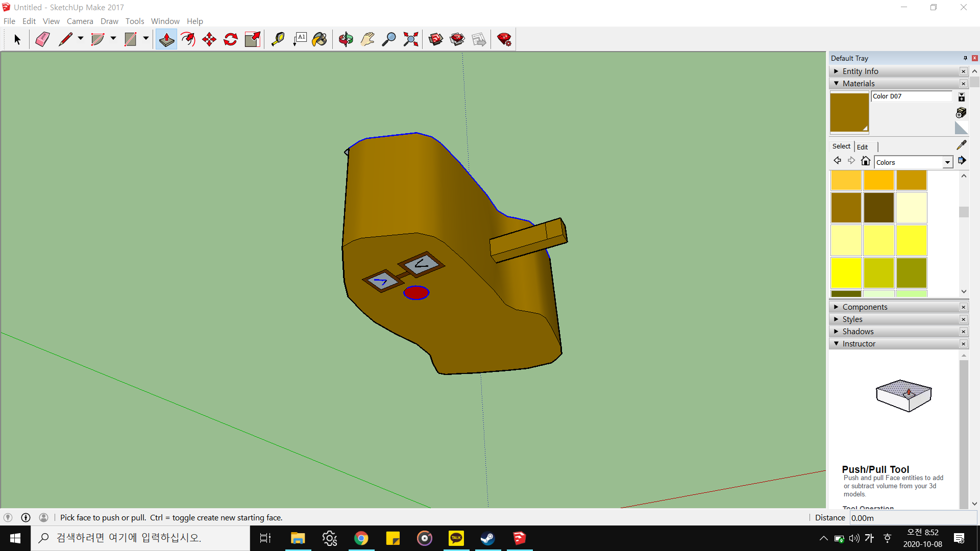This screenshot has width=980, height=551.
Task: Switch to materials Select tab
Action: 841,146
